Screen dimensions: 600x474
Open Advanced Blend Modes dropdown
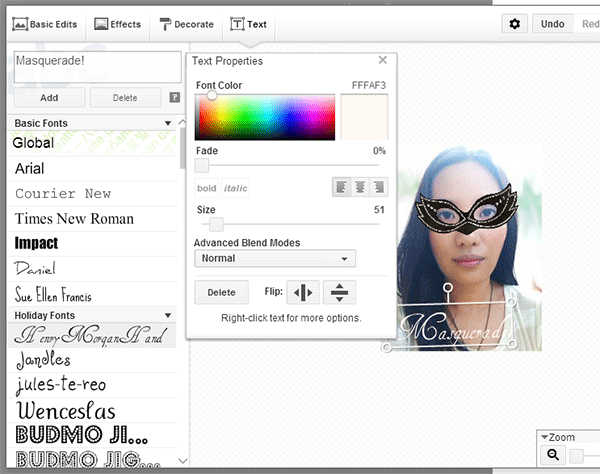[x=275, y=258]
